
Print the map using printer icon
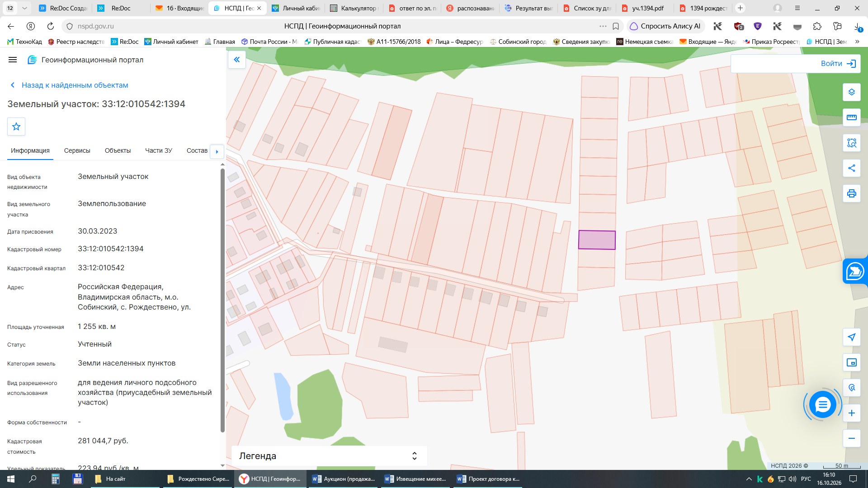pyautogui.click(x=852, y=193)
